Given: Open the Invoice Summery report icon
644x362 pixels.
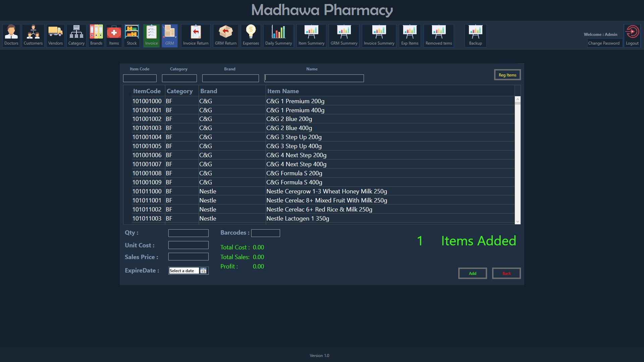Looking at the screenshot, I should coord(379,36).
